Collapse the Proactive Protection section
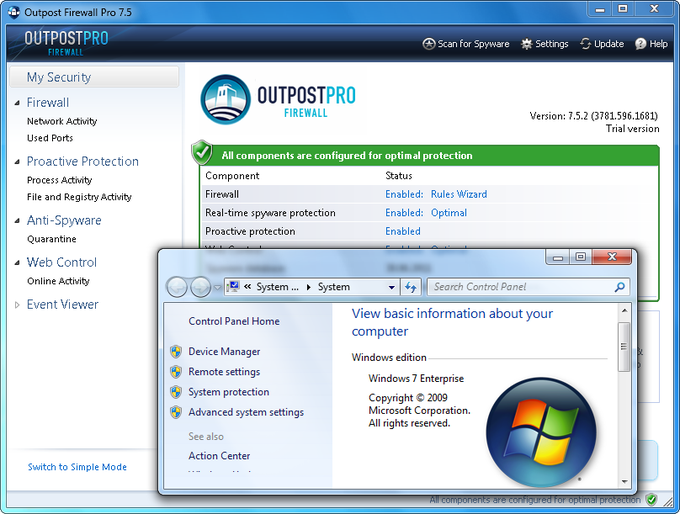 [17, 162]
